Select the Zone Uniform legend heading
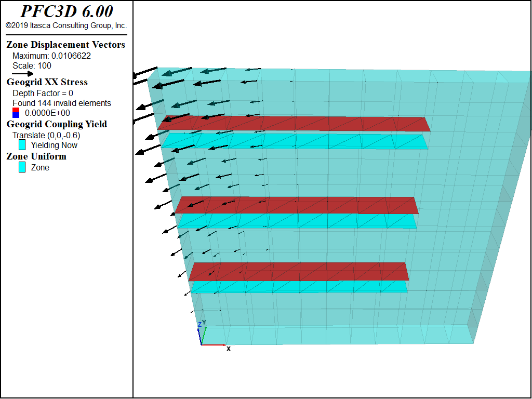 pos(36,156)
